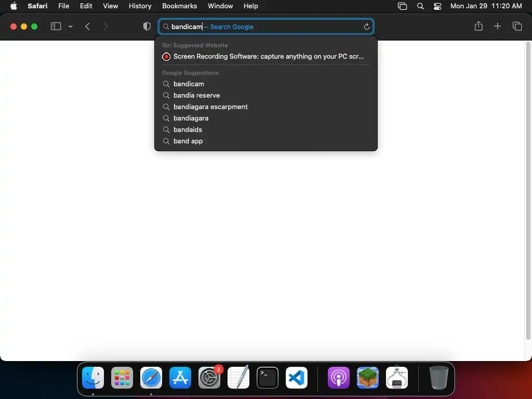
Task: Open Siri suggested Screen Recording Software website
Action: 266,56
